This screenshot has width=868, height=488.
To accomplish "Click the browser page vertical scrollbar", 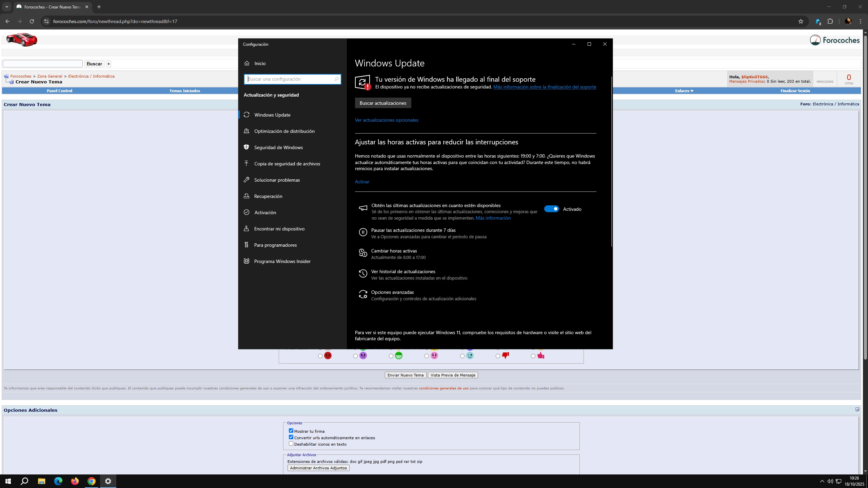I will (x=865, y=197).
